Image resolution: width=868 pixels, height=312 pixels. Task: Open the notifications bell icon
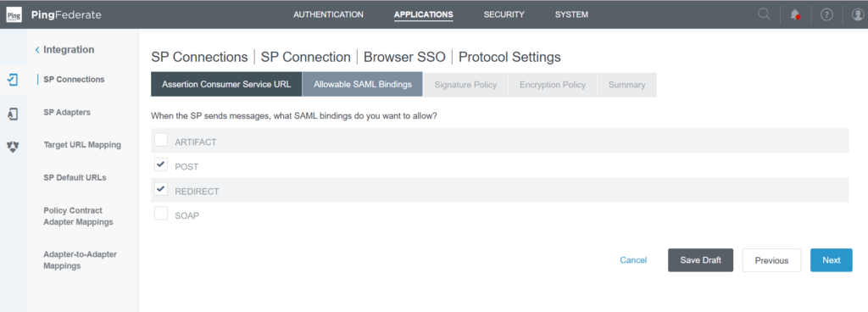(x=795, y=15)
